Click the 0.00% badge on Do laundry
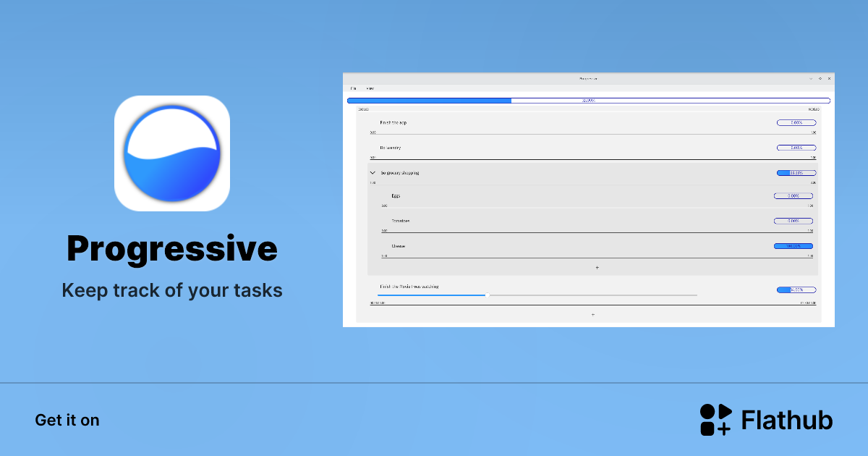Viewport: 868px width, 456px height. coord(796,148)
